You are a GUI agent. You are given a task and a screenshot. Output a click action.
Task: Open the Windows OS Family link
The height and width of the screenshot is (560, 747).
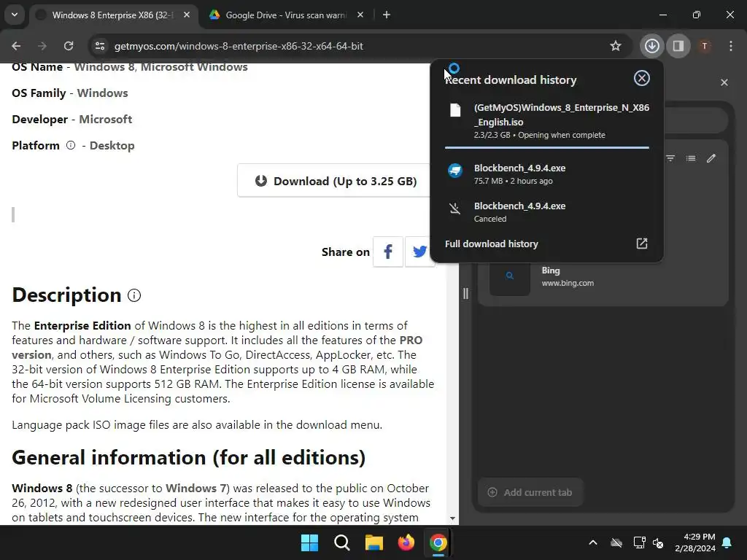102,93
